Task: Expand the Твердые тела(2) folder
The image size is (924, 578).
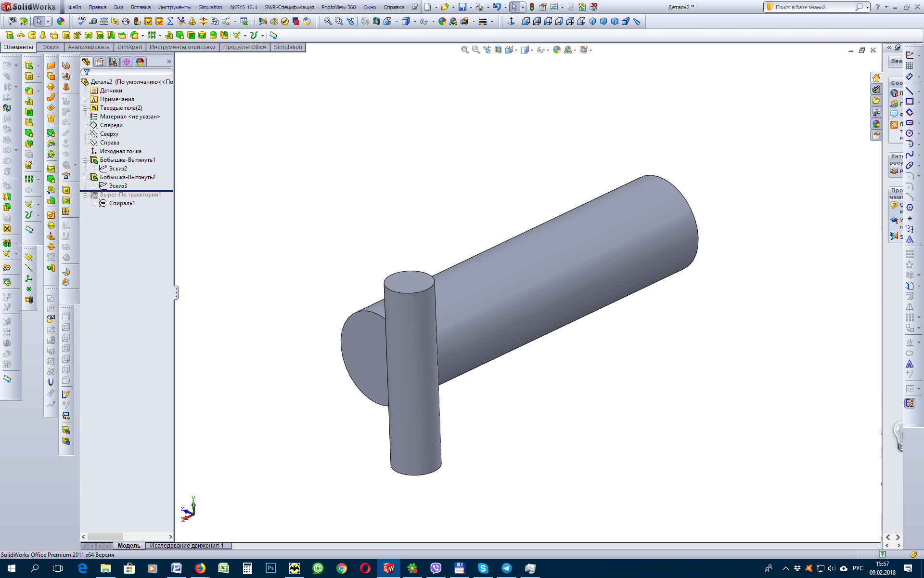Action: coord(85,108)
